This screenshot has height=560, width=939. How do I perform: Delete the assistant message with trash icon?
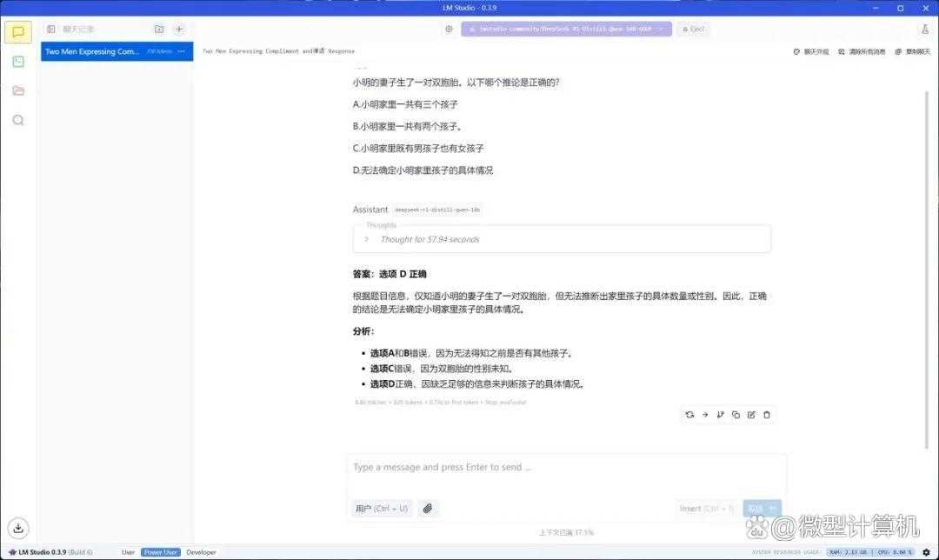(767, 415)
